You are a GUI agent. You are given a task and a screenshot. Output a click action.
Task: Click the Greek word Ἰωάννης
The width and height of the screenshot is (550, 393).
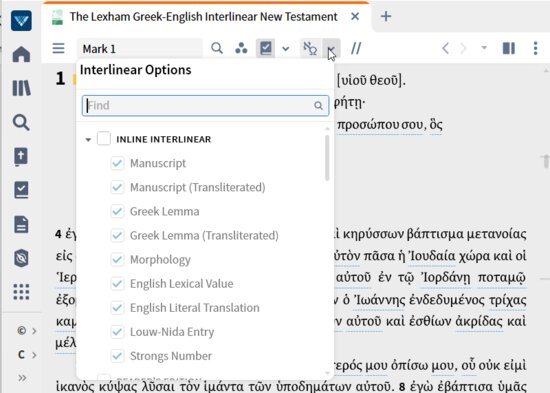(380, 300)
